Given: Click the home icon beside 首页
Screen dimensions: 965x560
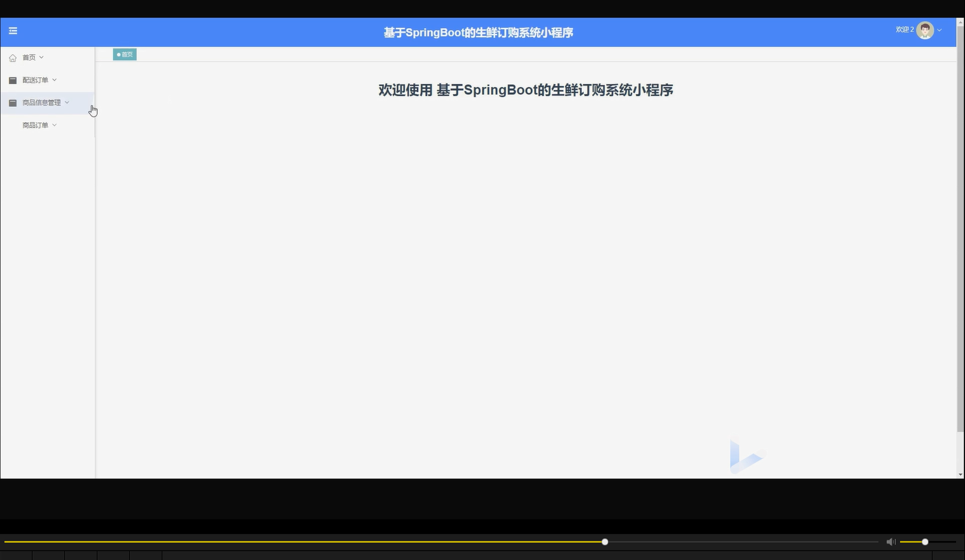Looking at the screenshot, I should pos(13,58).
